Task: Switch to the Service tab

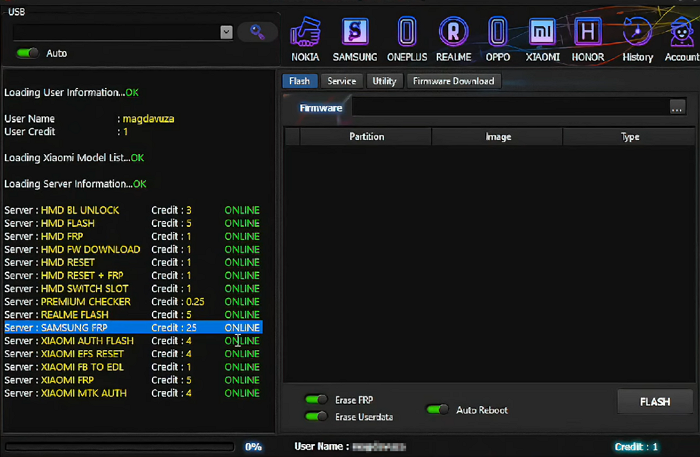Action: pos(342,81)
